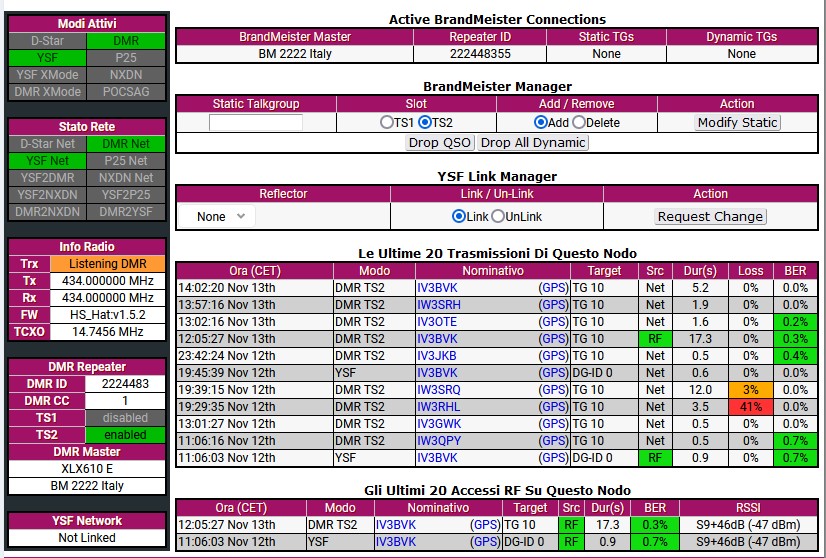This screenshot has width=826, height=558.
Task: Open GPS link in the IW3SRH row
Action: tap(554, 305)
